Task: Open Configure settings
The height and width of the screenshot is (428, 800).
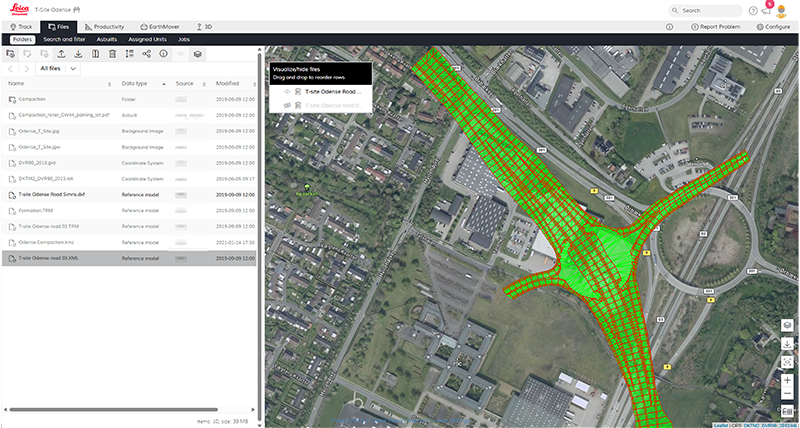Action: tap(773, 26)
